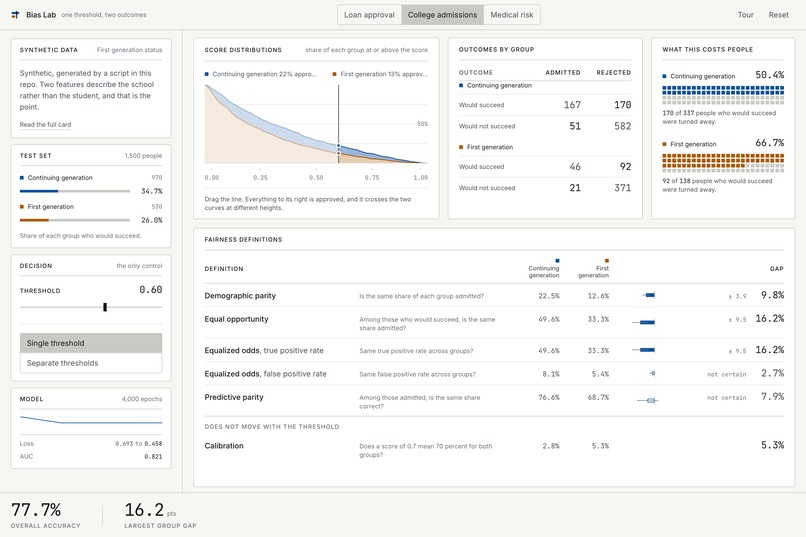Click the Demographic parity row title
Image resolution: width=806 pixels, height=537 pixels.
(240, 295)
